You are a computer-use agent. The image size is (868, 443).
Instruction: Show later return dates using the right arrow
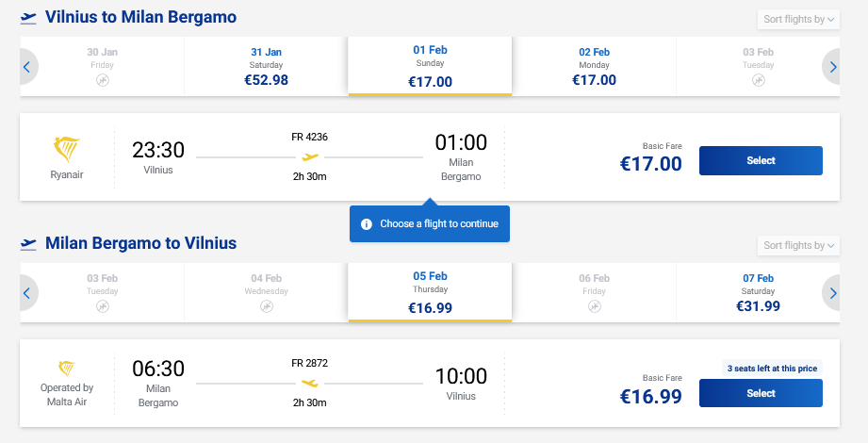(831, 293)
